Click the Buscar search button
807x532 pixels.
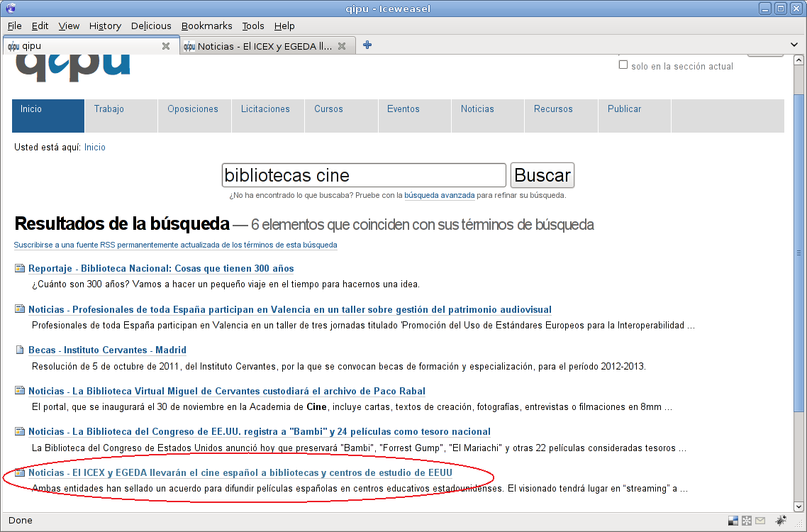click(x=542, y=175)
